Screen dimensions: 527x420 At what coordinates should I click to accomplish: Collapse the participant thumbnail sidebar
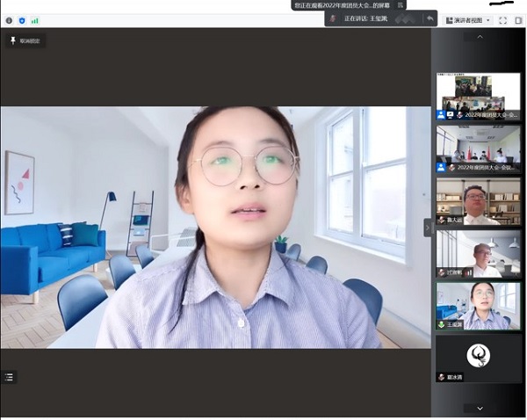pyautogui.click(x=428, y=228)
